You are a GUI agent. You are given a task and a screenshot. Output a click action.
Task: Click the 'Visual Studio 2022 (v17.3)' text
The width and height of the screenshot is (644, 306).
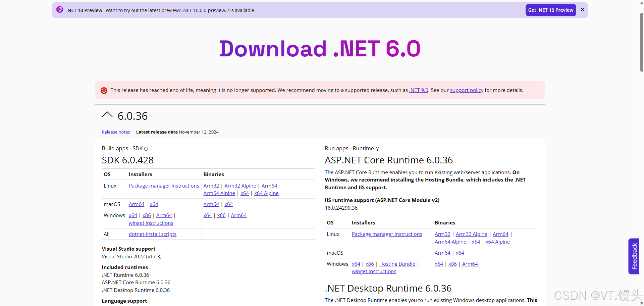click(131, 256)
